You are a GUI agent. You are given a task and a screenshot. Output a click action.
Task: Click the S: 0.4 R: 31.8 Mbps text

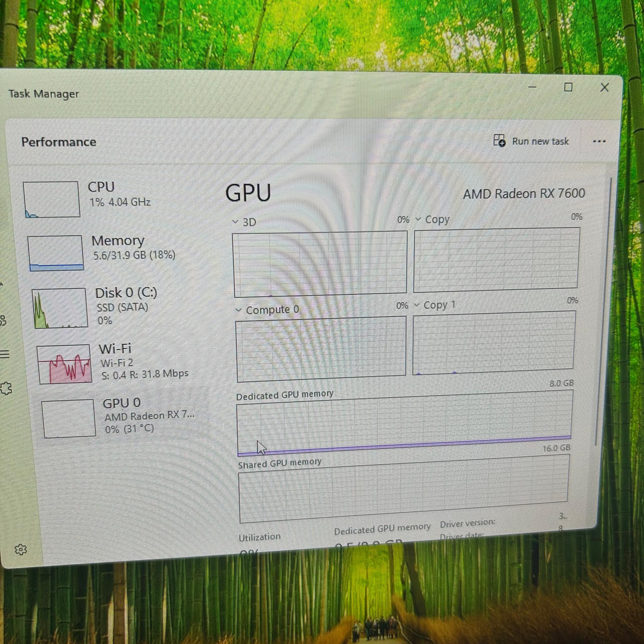pyautogui.click(x=145, y=374)
